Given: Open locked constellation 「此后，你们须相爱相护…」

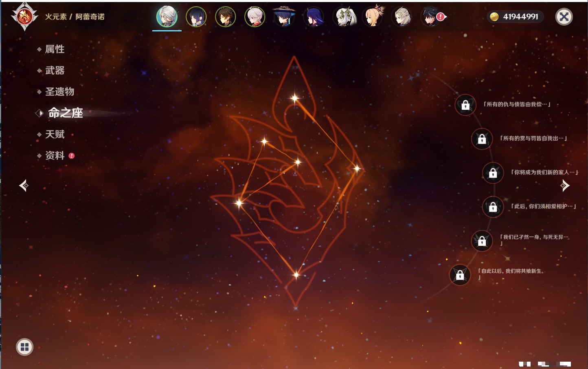Looking at the screenshot, I should pos(493,207).
